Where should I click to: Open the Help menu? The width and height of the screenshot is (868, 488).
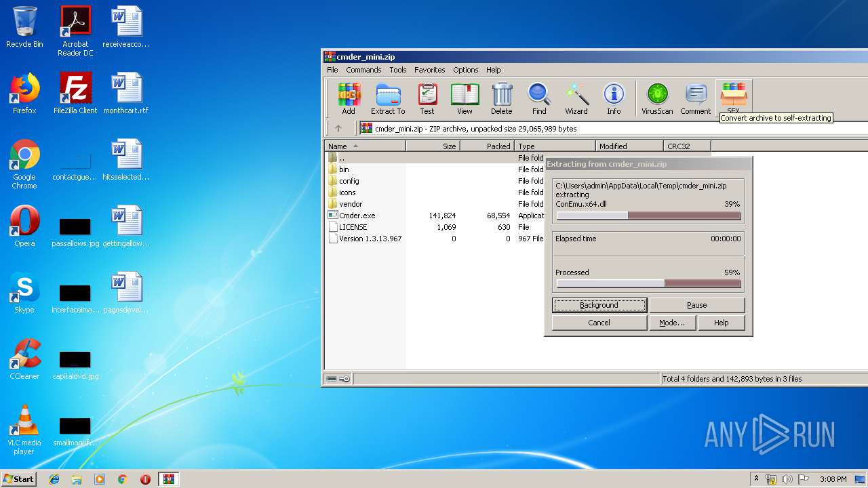coord(494,70)
